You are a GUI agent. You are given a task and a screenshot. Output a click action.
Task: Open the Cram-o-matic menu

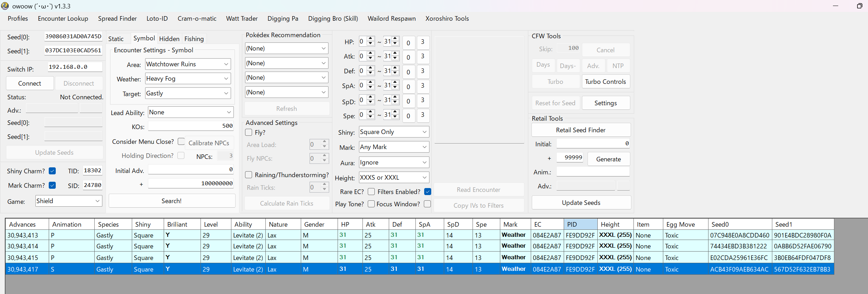pyautogui.click(x=197, y=19)
